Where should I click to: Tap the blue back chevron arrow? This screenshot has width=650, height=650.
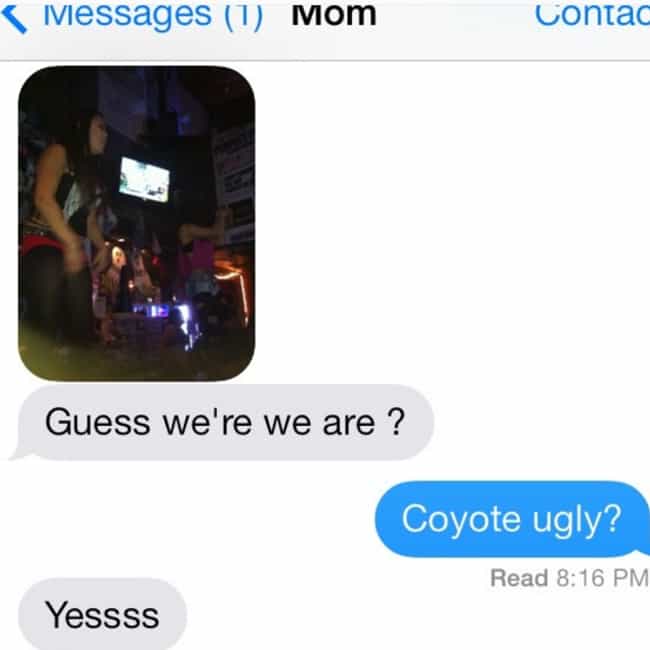(14, 19)
